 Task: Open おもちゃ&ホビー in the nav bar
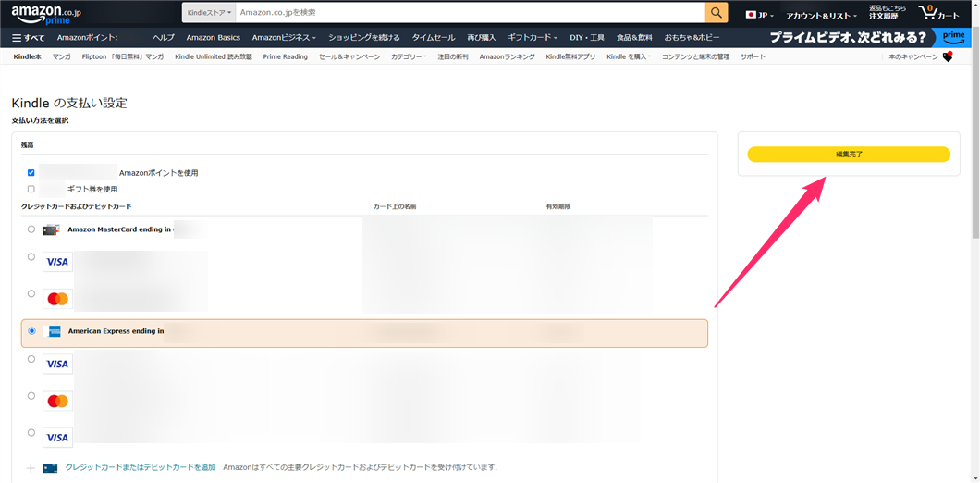pyautogui.click(x=692, y=38)
